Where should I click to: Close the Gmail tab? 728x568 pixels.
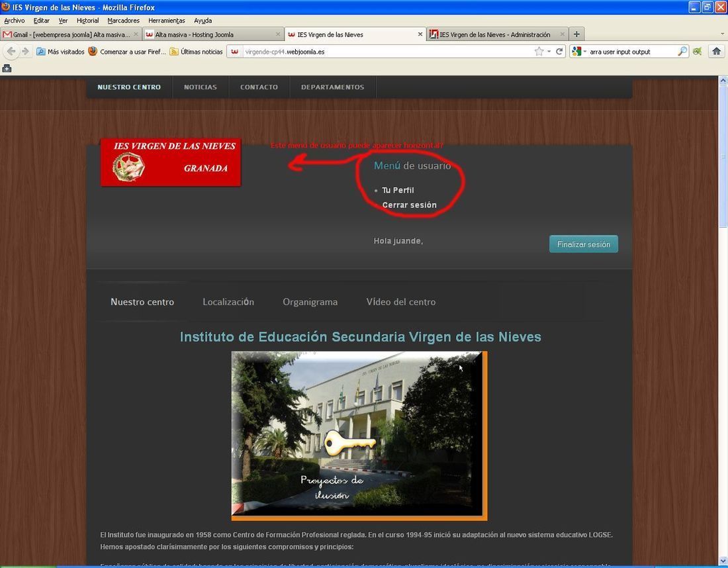[136, 34]
